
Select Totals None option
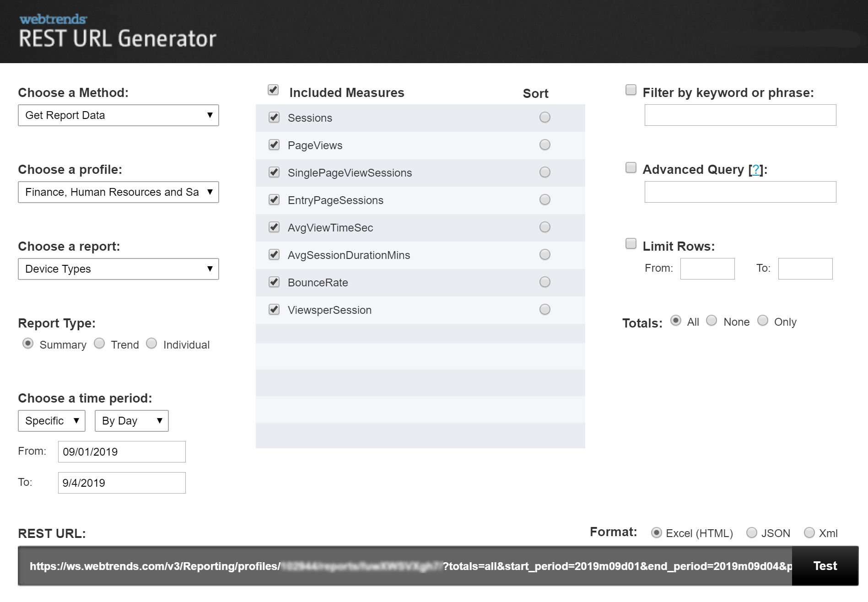pos(712,321)
